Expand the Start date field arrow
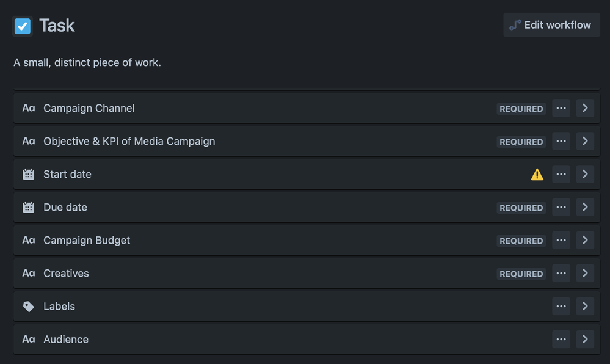 [585, 174]
